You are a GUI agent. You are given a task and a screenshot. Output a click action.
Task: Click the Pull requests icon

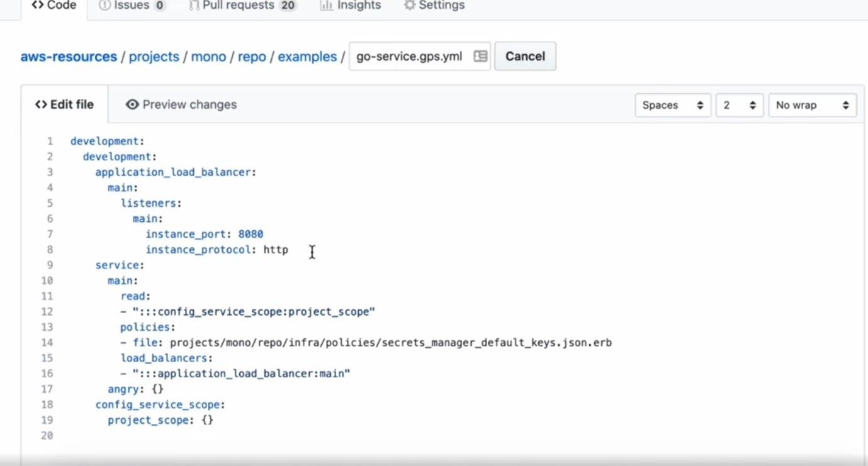point(194,6)
